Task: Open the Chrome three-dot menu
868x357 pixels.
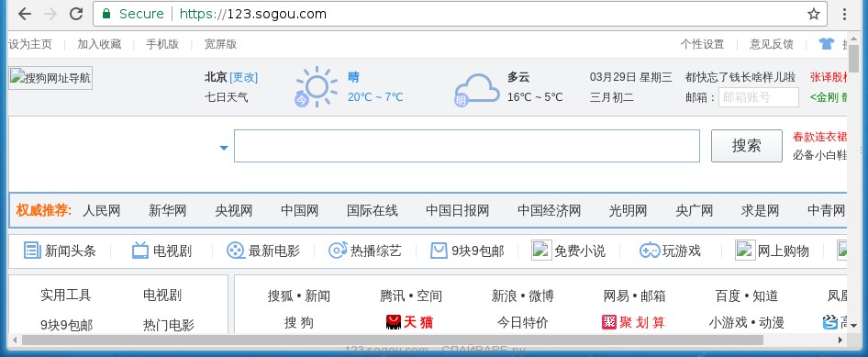Action: (845, 14)
